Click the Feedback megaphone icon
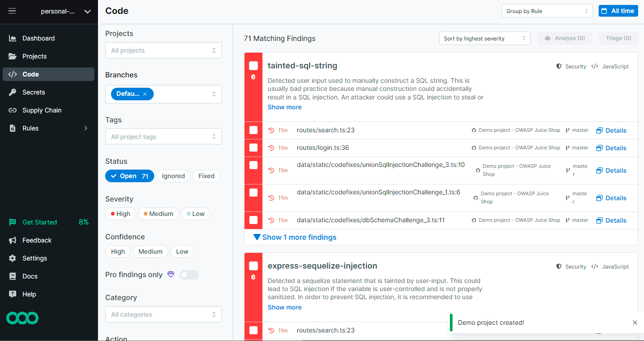Viewport: 644px width, 341px height. tap(13, 240)
